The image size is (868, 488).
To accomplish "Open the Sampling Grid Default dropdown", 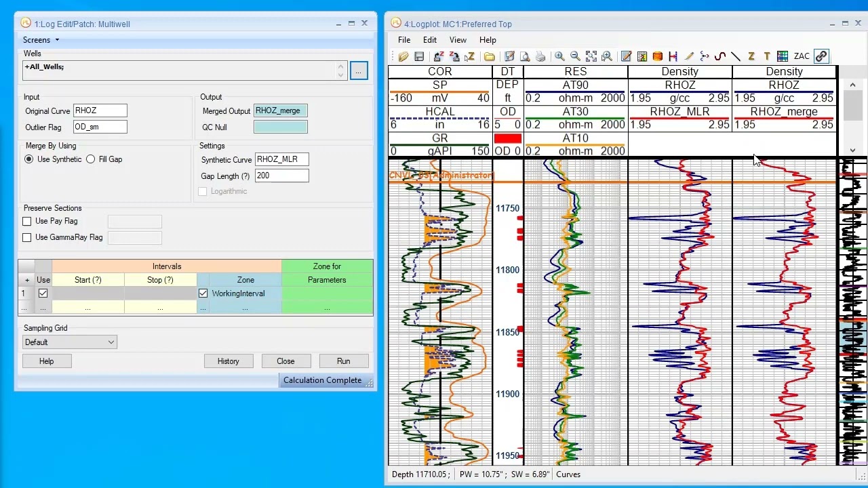I will tap(70, 342).
